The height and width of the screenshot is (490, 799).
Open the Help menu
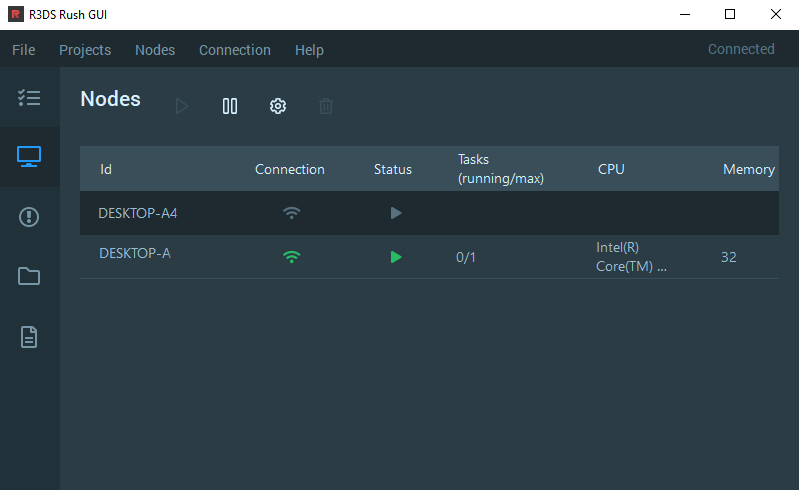point(309,50)
